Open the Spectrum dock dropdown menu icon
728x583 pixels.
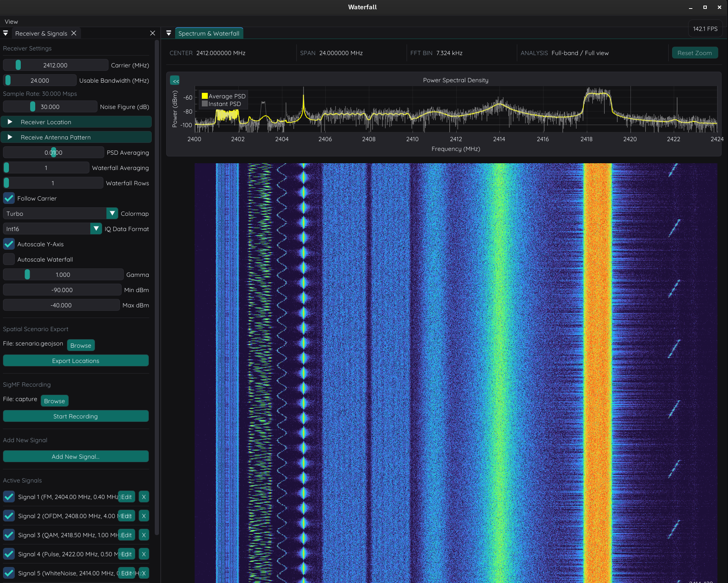[169, 33]
